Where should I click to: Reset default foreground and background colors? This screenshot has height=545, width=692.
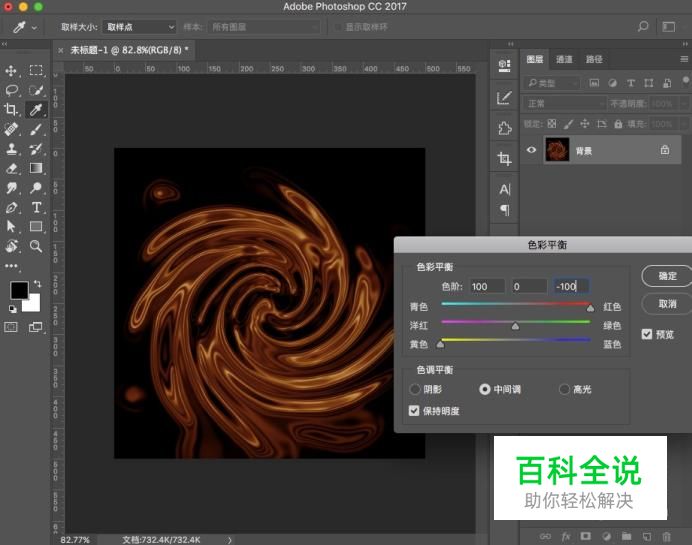[x=13, y=309]
